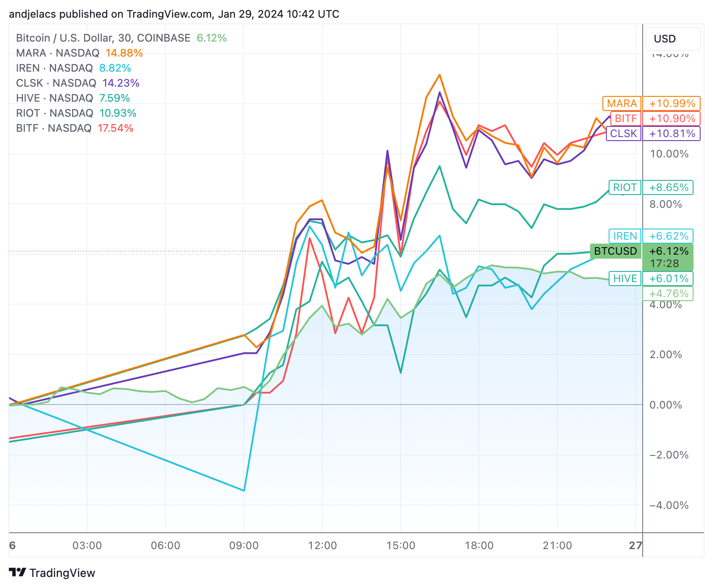Click the 15:00 time axis label

(x=401, y=546)
